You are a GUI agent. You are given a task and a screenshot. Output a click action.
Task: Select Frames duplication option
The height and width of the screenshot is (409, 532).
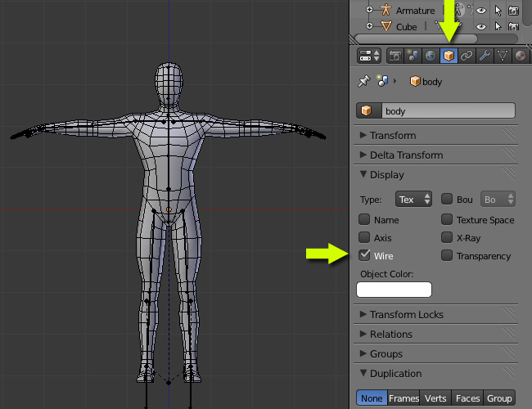404,398
